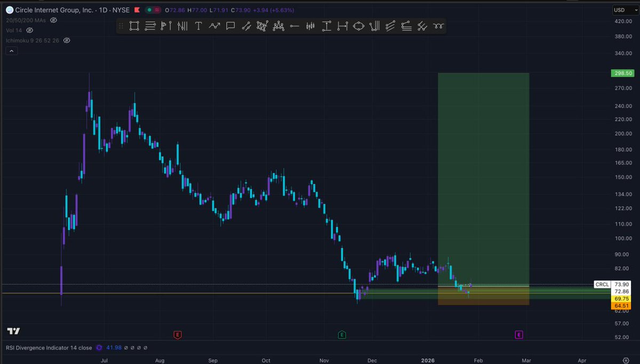Select the disjoint channel crossing-lines tool
Viewport: 640px width, 364px height.
coord(422,26)
